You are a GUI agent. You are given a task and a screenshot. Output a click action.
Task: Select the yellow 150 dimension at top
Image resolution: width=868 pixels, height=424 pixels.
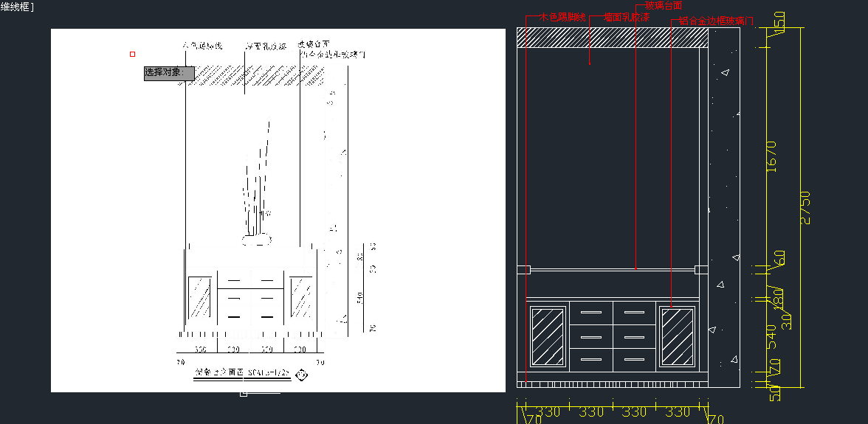[x=778, y=22]
